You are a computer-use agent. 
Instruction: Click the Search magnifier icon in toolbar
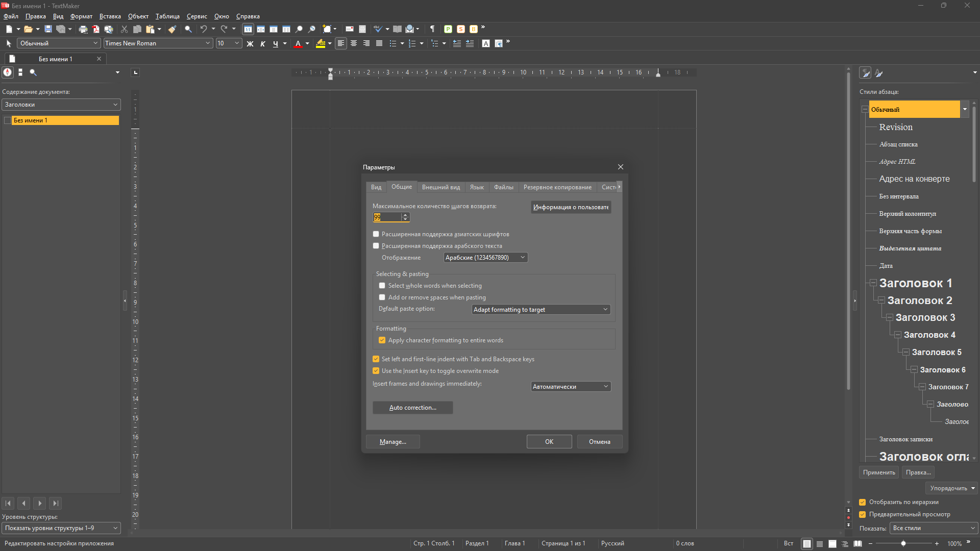[188, 29]
